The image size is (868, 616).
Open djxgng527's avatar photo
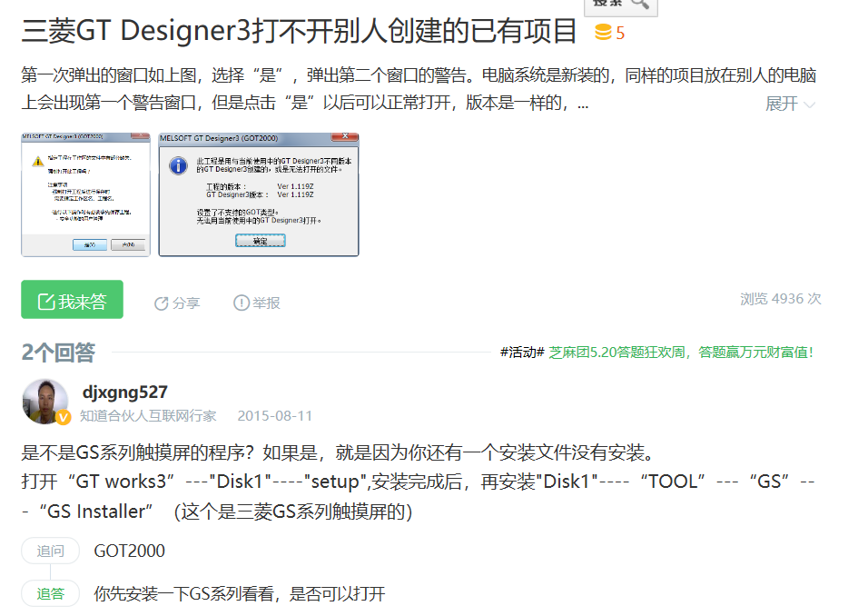[44, 401]
